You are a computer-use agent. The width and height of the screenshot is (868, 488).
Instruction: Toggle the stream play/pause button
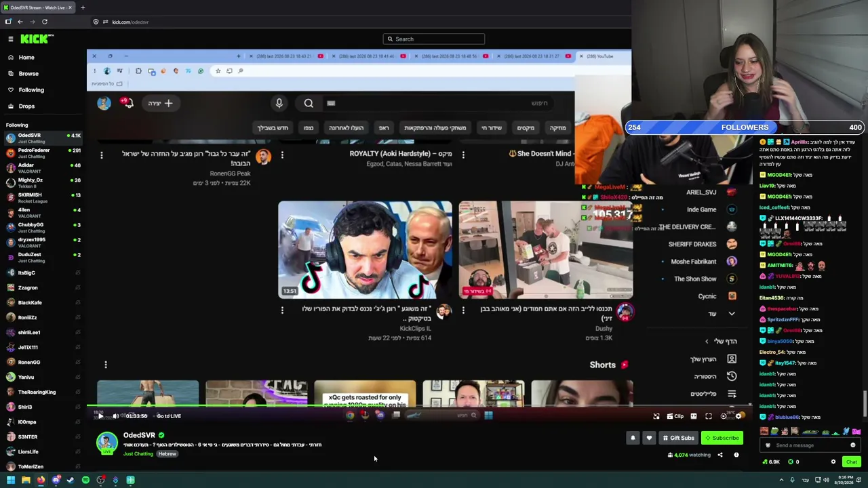click(100, 416)
